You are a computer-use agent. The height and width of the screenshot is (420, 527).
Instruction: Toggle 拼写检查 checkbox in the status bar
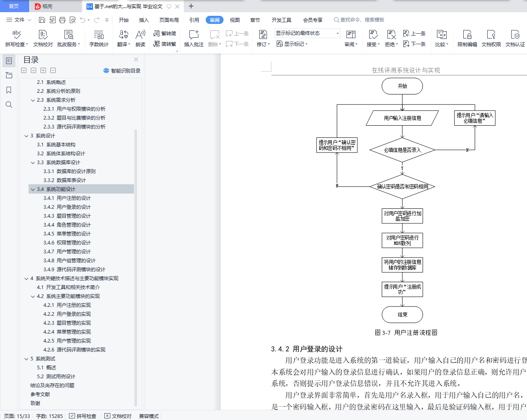tap(83, 416)
